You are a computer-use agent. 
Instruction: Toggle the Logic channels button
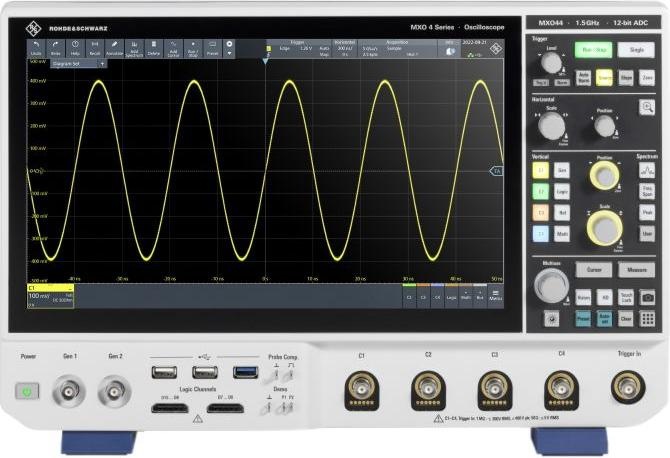pos(561,191)
